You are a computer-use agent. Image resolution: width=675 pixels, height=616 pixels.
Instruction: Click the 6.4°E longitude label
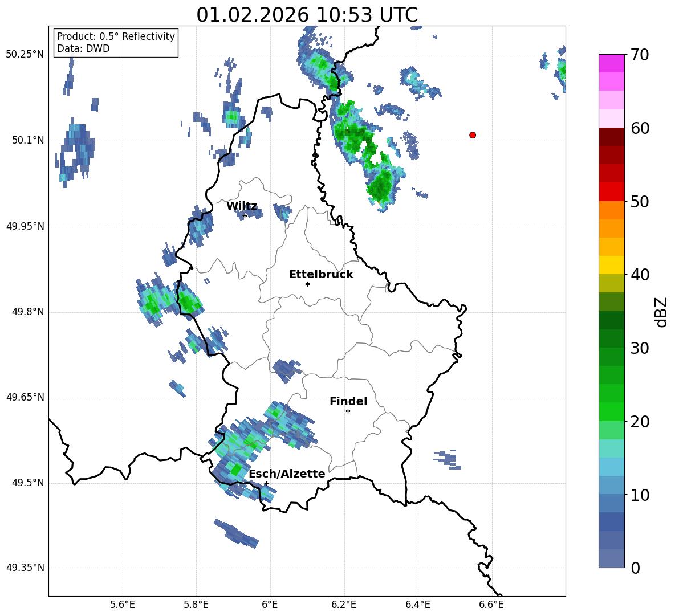click(417, 605)
